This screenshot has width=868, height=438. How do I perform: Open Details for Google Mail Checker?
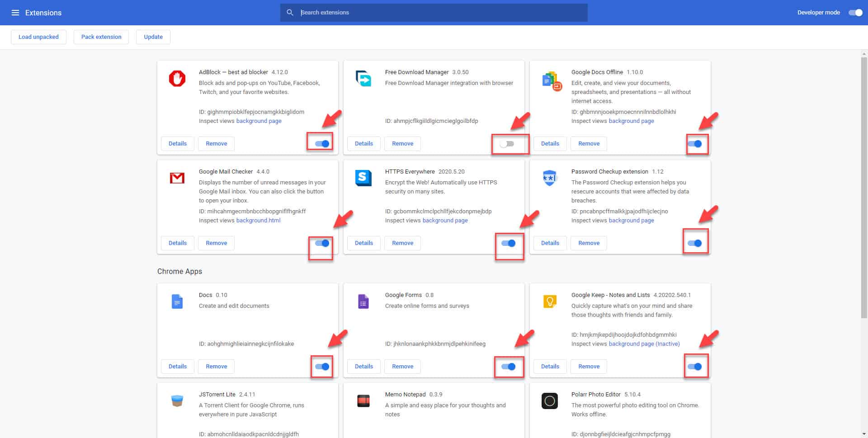(178, 243)
